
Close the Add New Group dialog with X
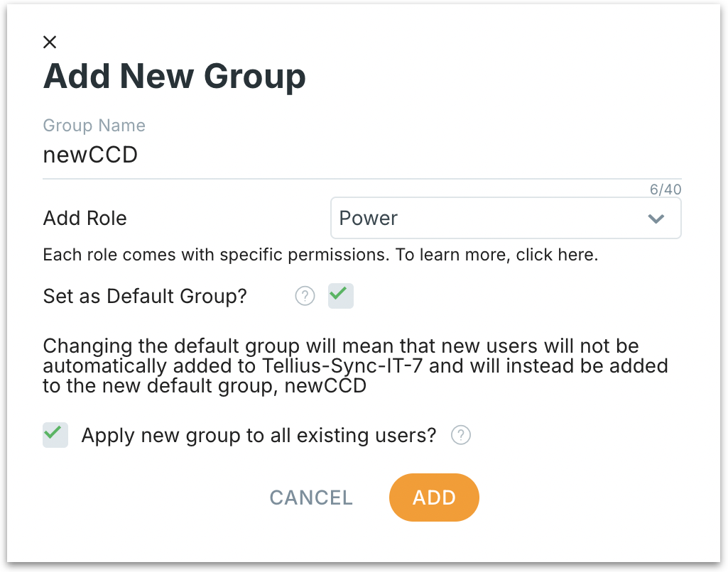pyautogui.click(x=50, y=42)
